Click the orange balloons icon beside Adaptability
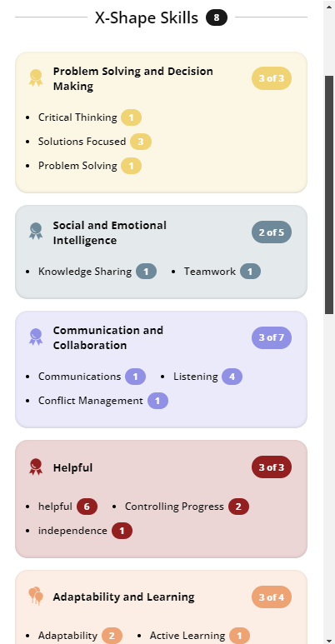Image resolution: width=335 pixels, height=644 pixels. (x=36, y=596)
